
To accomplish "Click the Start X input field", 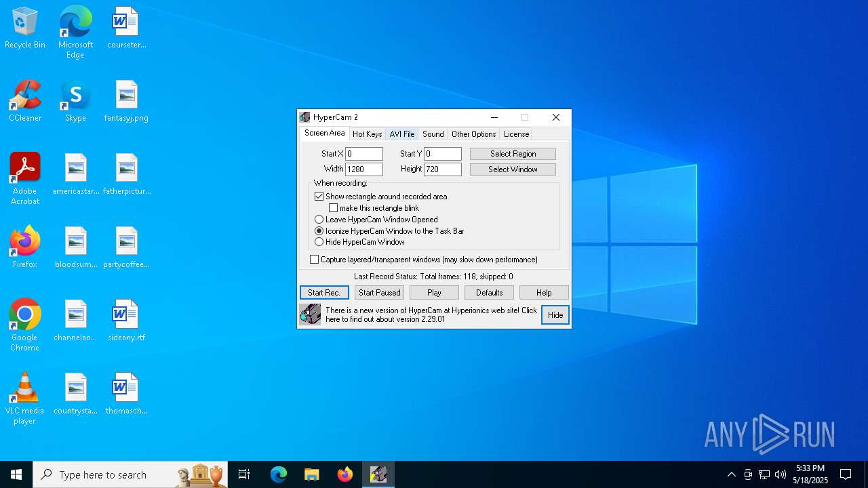I will (364, 154).
